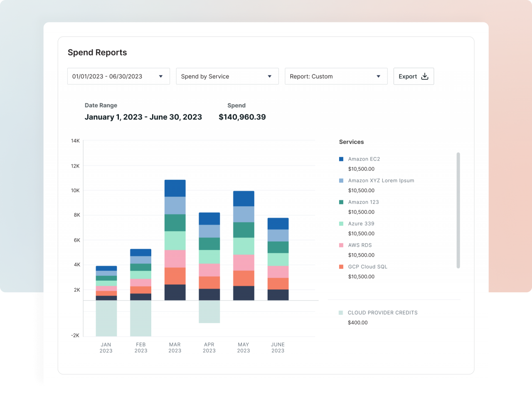532x393 pixels.
Task: Click the MAR 2023 Amazon EC2 bar segment
Action: click(175, 188)
